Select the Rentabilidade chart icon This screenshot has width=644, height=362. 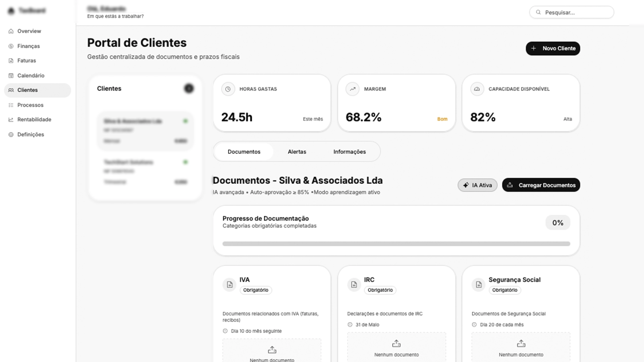[x=10, y=119]
